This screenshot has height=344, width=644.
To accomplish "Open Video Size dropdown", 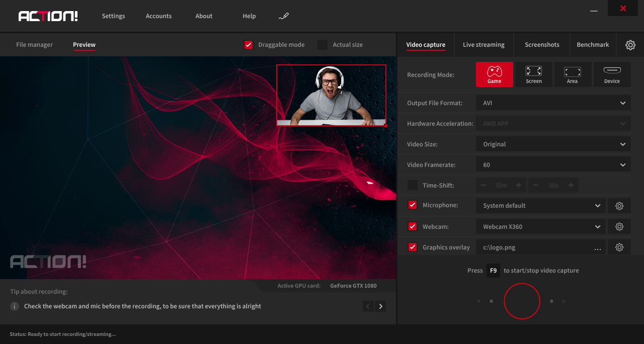I will point(553,144).
